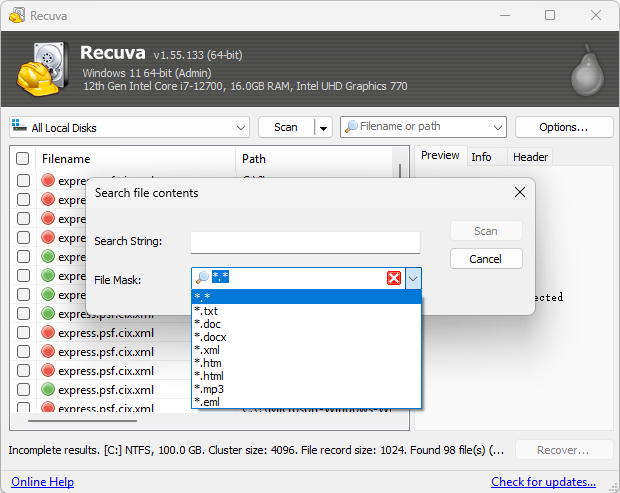Expand the Filename or path dropdown

pyautogui.click(x=497, y=127)
